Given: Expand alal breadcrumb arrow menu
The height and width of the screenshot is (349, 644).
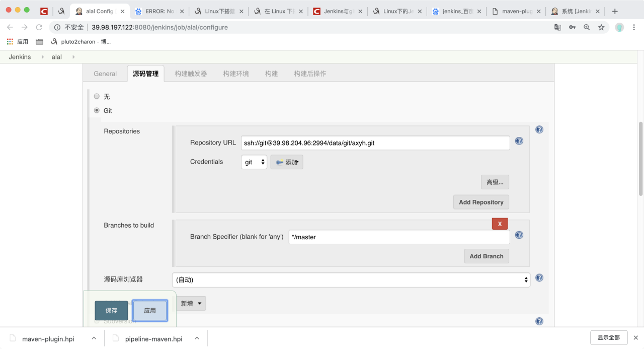Looking at the screenshot, I should tap(73, 57).
